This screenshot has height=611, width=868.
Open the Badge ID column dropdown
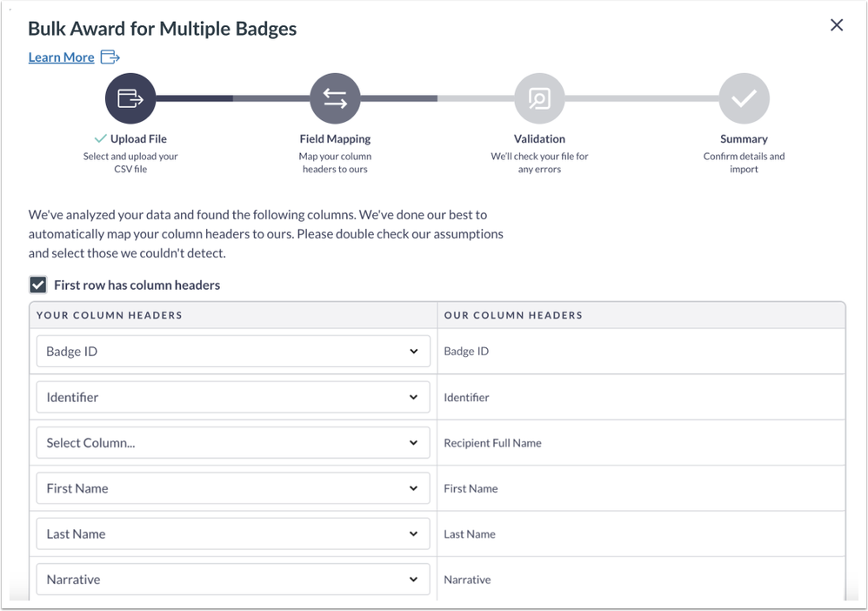pos(233,352)
